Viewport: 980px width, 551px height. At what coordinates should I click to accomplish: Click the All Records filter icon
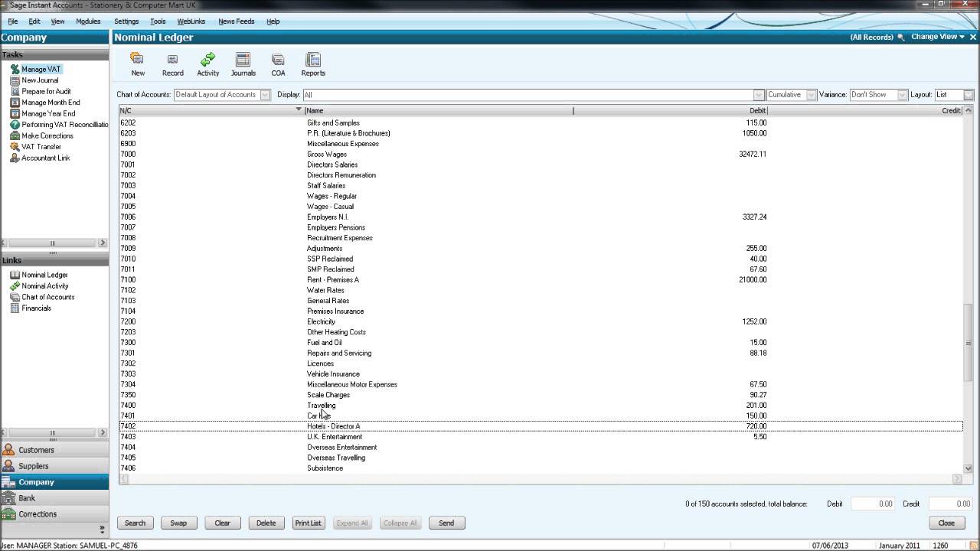(900, 37)
